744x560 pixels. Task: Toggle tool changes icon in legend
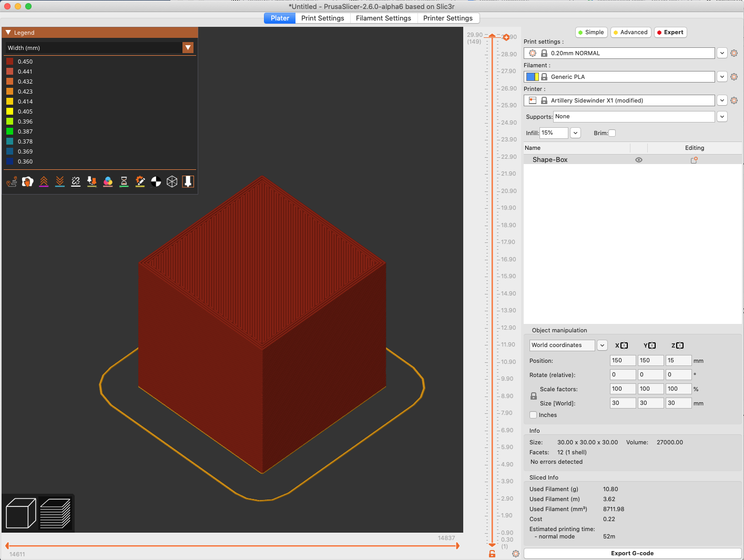[92, 181]
